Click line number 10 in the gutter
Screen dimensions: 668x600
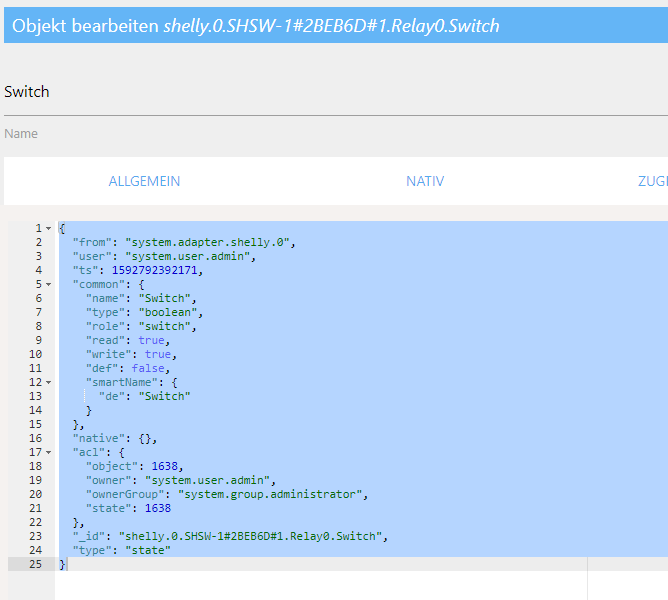pos(35,354)
